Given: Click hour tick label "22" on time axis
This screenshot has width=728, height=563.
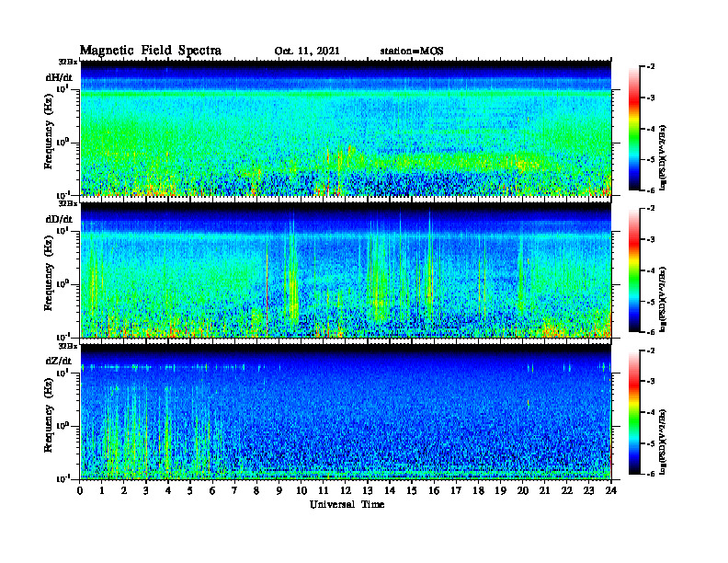Looking at the screenshot, I should tap(567, 491).
